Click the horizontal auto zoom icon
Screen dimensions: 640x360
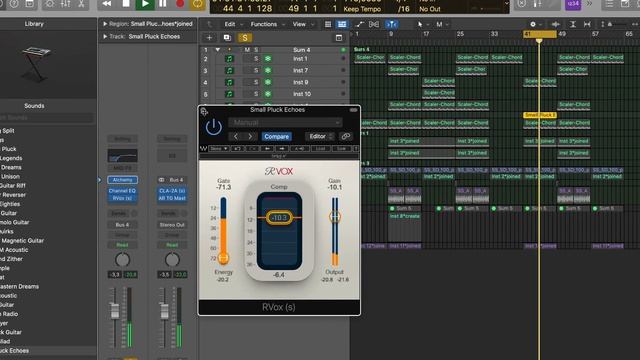(x=587, y=24)
